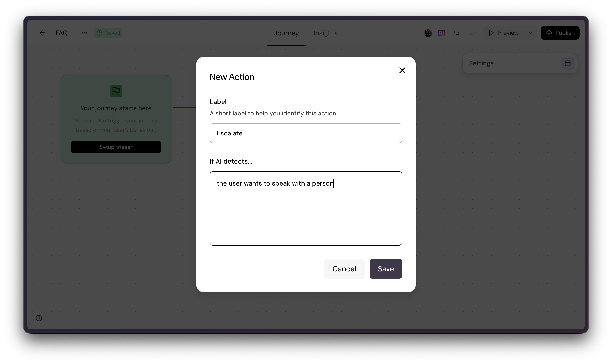Click the AI avatar icon
The height and width of the screenshot is (364, 612).
441,33
